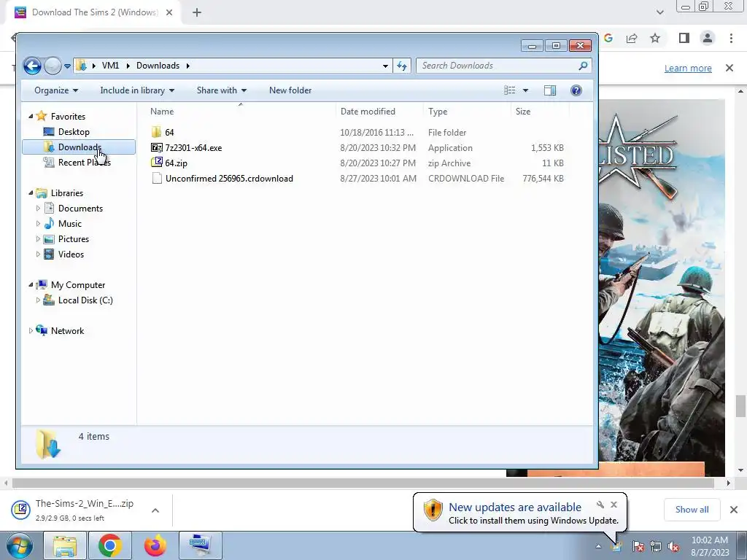Open the Share with menu
Screen dimensions: 747x560
coord(222,90)
